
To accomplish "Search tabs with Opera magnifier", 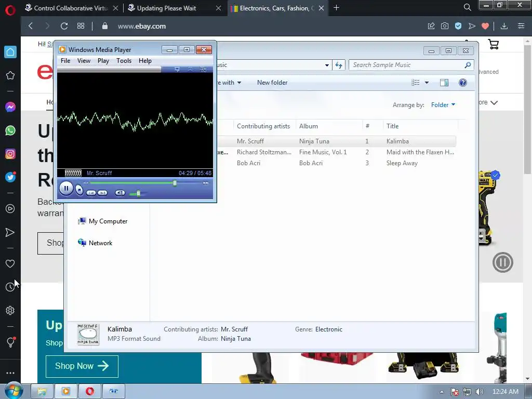I will click(x=467, y=7).
